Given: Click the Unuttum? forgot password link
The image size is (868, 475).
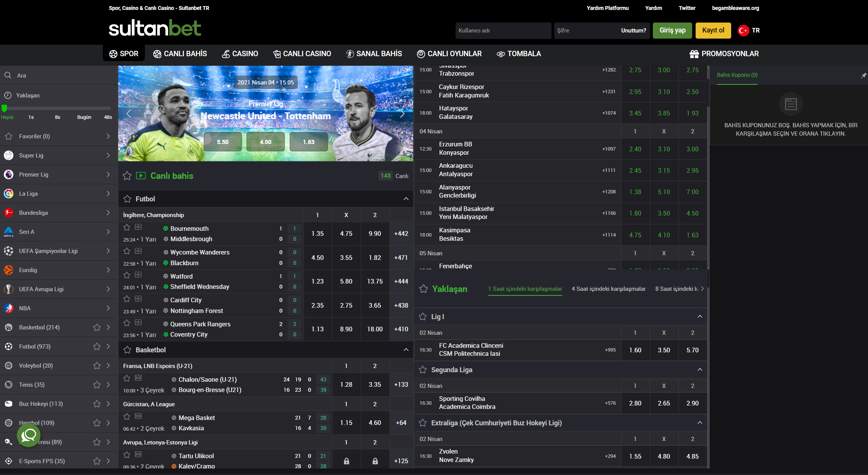Looking at the screenshot, I should click(x=633, y=31).
